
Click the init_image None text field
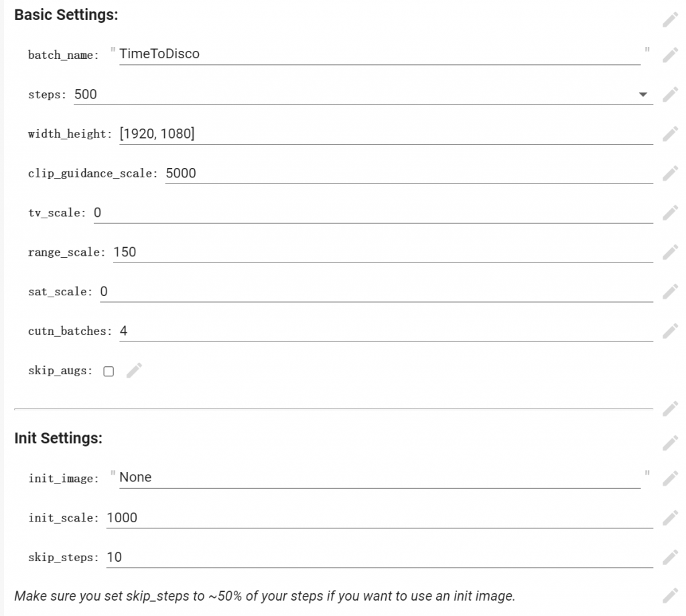pos(380,477)
